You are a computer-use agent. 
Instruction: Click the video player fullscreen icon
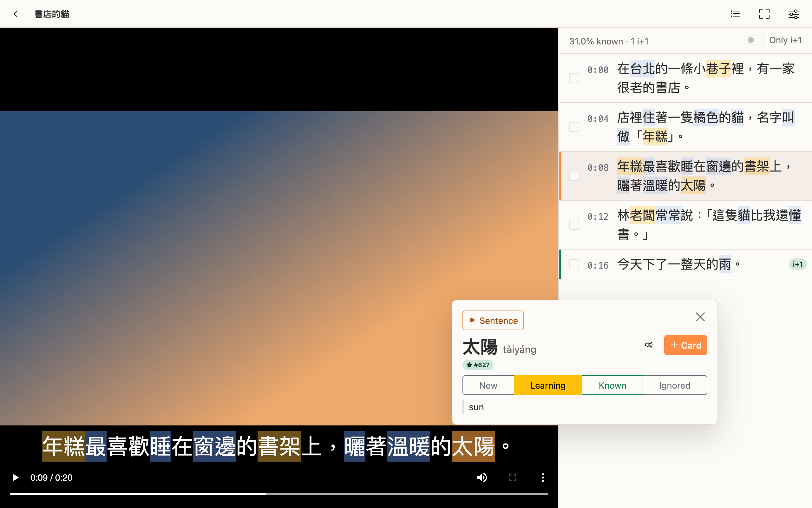click(x=512, y=478)
